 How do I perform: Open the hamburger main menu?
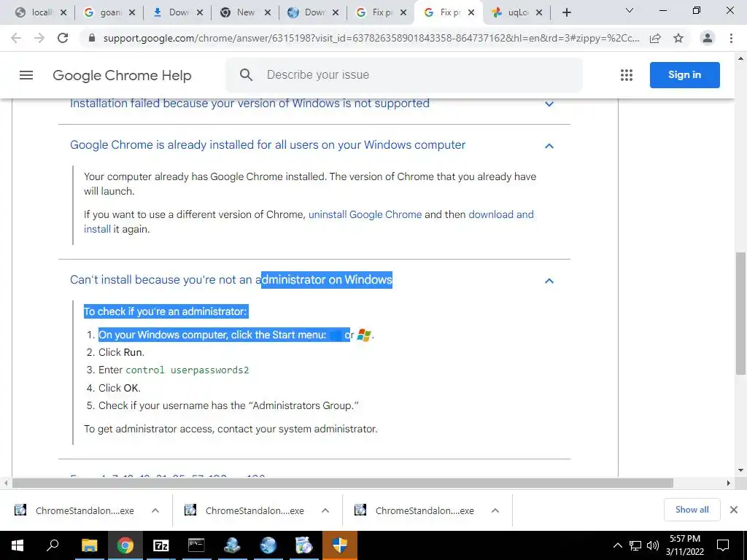point(26,75)
